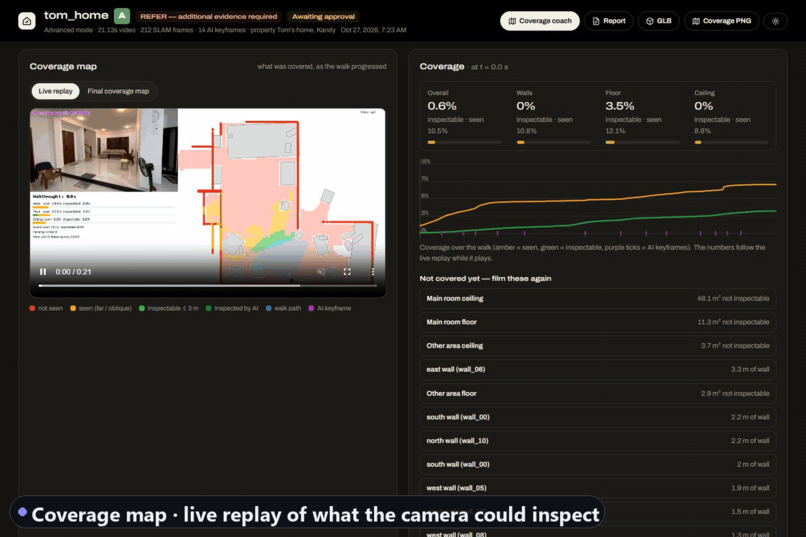The image size is (806, 537).
Task: Export the Coverage PNG
Action: pos(721,21)
